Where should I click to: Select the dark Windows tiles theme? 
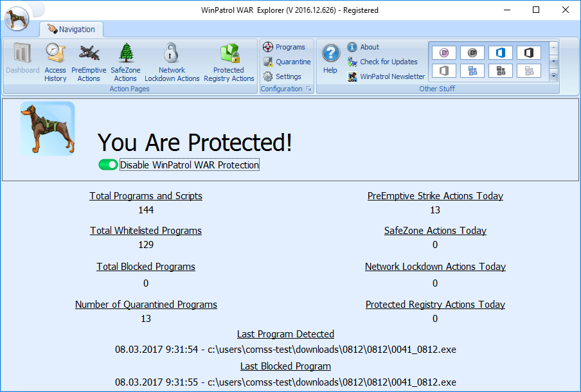pos(501,71)
